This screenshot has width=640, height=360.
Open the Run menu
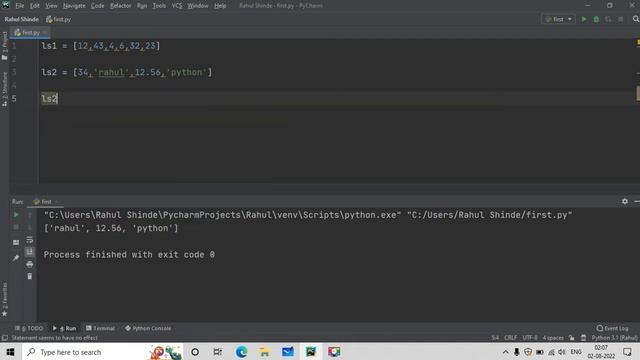pyautogui.click(x=142, y=6)
